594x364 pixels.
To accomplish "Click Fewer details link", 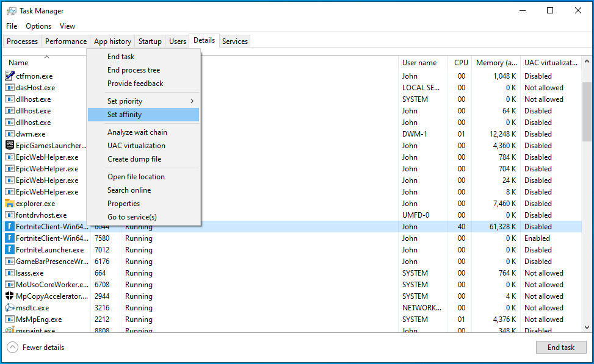I will click(43, 348).
